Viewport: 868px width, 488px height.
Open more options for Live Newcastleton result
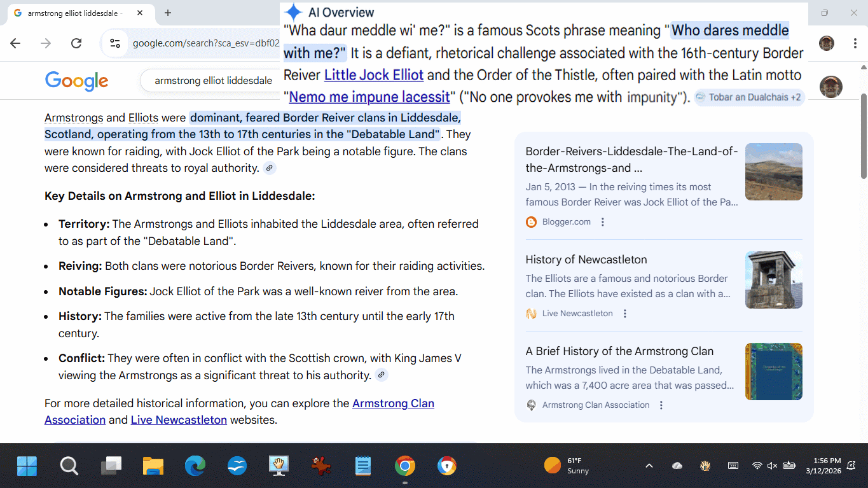click(625, 314)
